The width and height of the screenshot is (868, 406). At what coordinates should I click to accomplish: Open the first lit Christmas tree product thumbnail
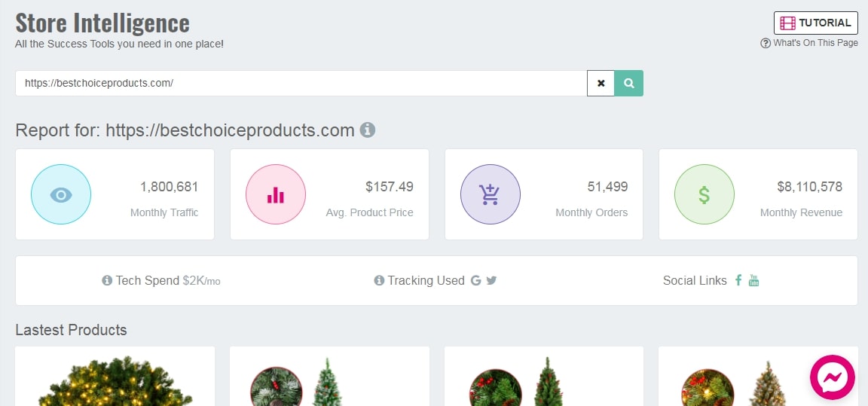[115, 380]
